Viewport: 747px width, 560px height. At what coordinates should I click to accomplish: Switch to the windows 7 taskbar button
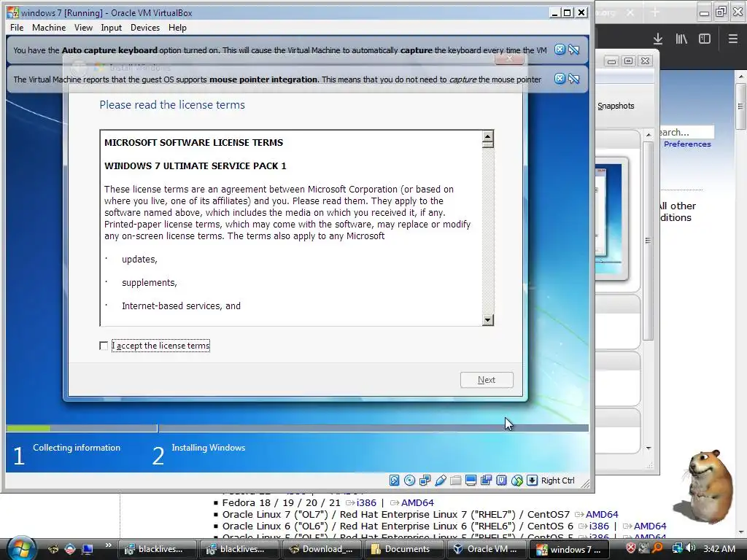(x=570, y=549)
